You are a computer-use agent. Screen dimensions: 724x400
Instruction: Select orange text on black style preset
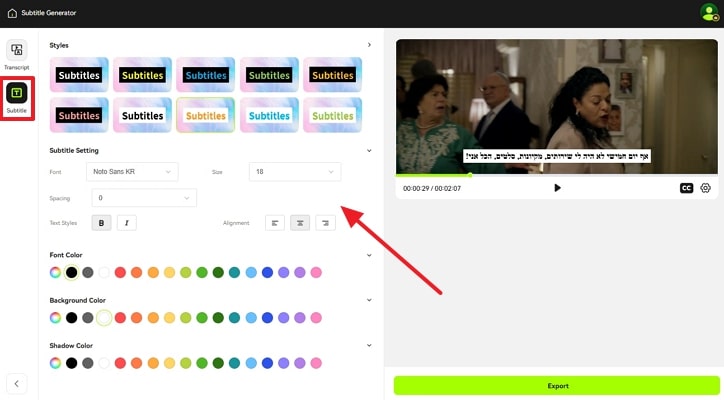coord(332,75)
